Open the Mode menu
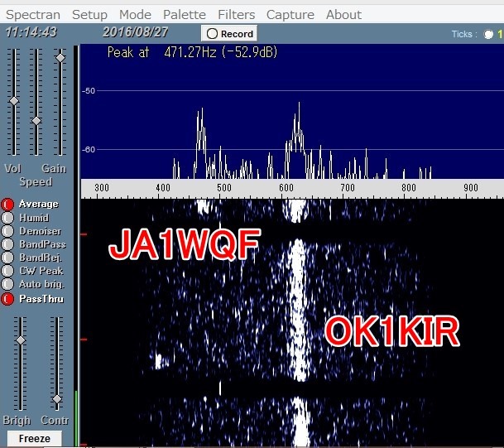This screenshot has width=504, height=448. [135, 15]
